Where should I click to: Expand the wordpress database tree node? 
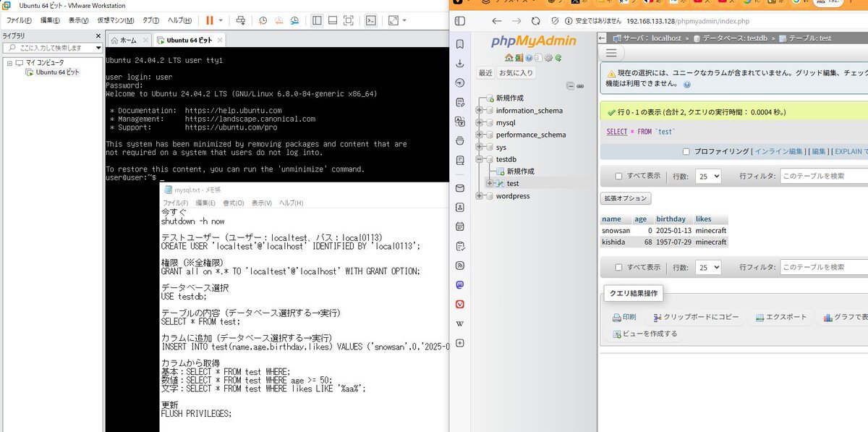click(x=479, y=196)
